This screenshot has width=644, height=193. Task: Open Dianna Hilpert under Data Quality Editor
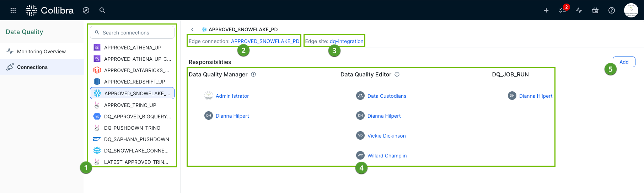coord(384,116)
